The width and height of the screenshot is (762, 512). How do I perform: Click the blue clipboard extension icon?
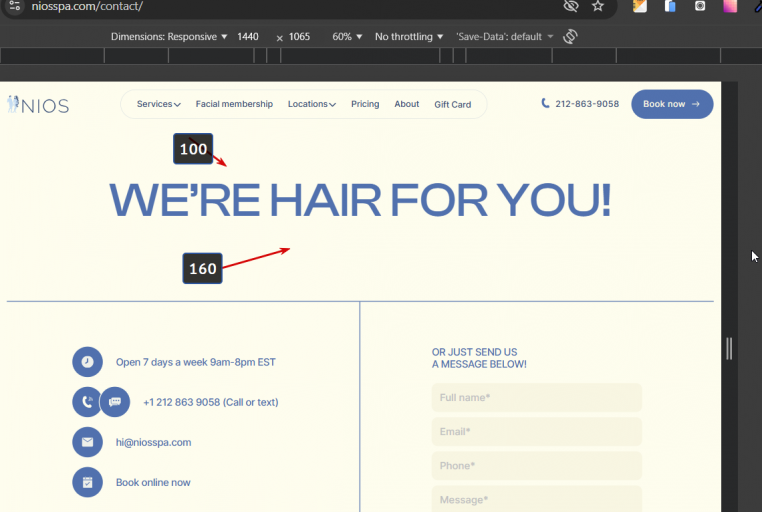click(670, 6)
